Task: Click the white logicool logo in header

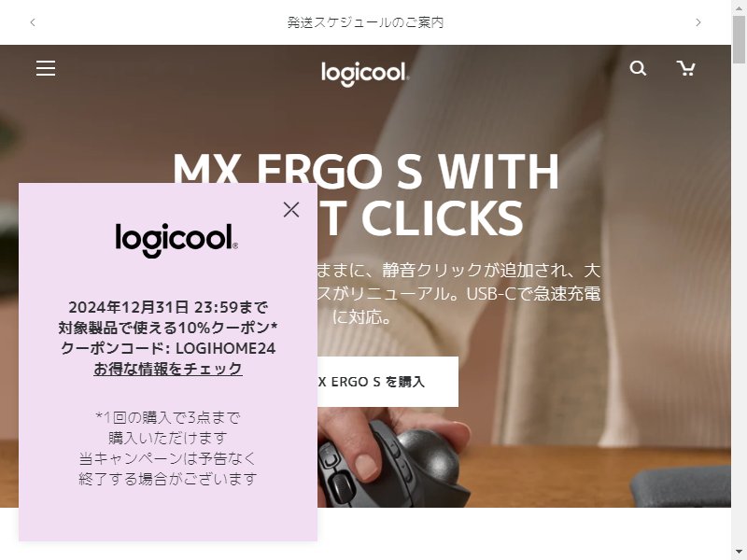Action: click(x=365, y=74)
